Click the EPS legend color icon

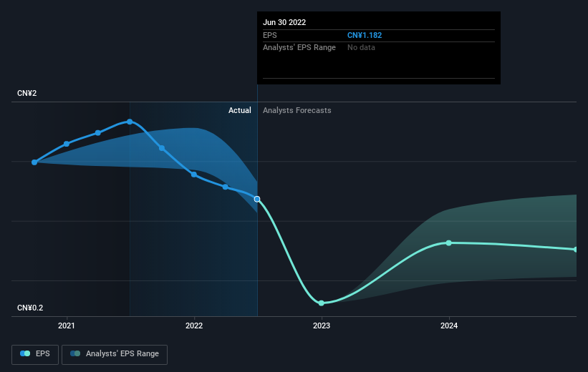click(x=25, y=353)
